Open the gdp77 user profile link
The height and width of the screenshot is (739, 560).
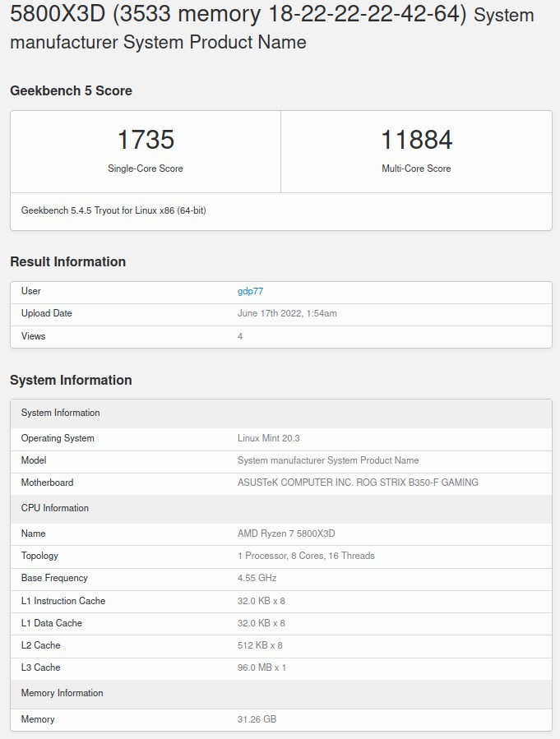pyautogui.click(x=250, y=291)
